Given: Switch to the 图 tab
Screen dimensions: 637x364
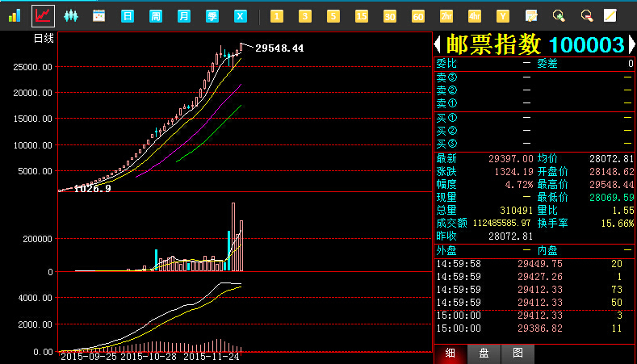Looking at the screenshot, I should point(518,354).
